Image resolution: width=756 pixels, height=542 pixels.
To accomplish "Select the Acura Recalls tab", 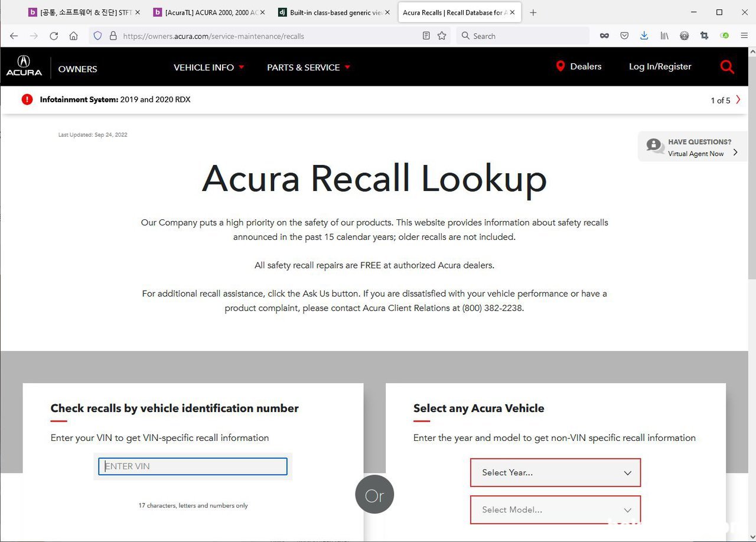I will [x=460, y=12].
